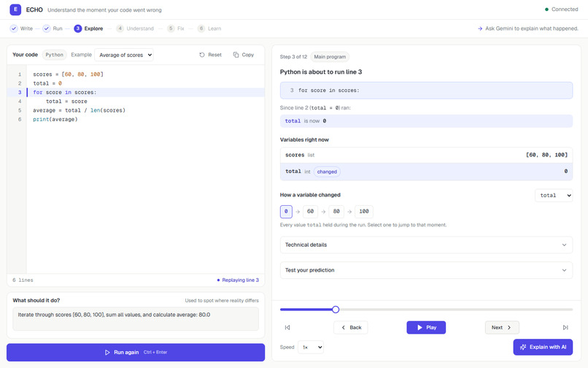Click the Python language badge
This screenshot has height=368, width=588.
click(x=55, y=55)
